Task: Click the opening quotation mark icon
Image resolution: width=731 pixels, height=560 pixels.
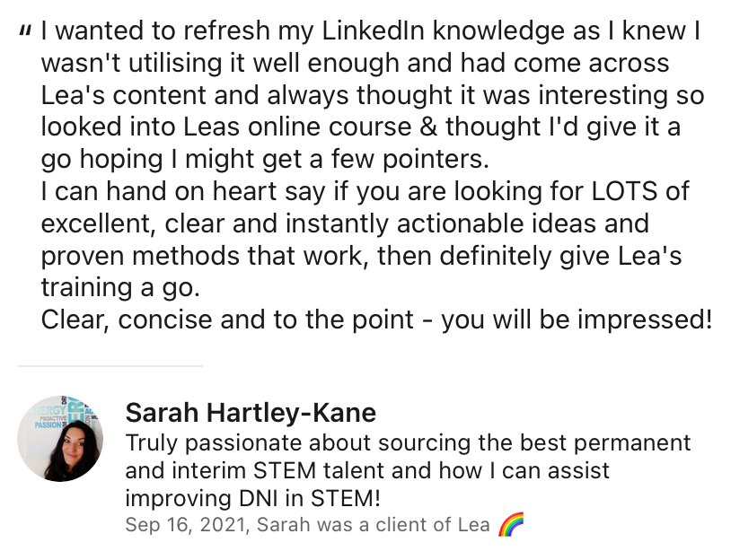Action: tap(25, 32)
